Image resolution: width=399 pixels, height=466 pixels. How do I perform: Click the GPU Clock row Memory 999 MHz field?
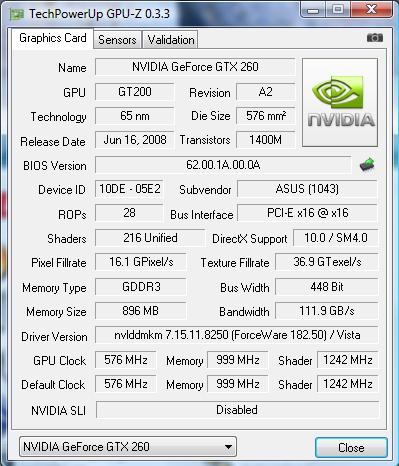pyautogui.click(x=238, y=360)
